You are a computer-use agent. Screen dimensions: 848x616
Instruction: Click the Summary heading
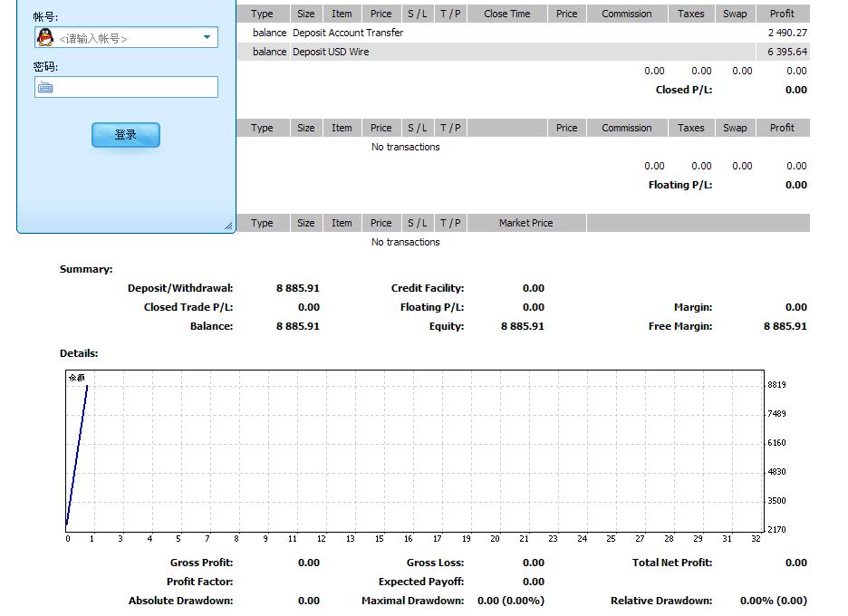coord(86,269)
